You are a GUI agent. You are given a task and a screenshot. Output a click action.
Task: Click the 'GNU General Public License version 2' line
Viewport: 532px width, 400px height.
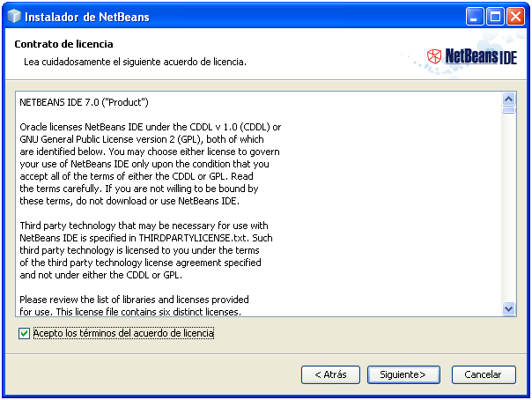tap(142, 139)
